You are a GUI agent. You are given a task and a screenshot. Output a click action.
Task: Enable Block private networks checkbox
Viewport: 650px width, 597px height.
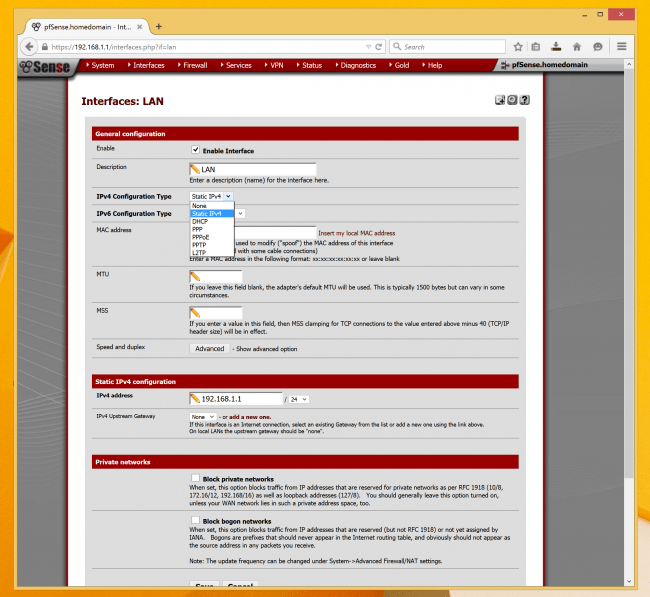coord(196,479)
